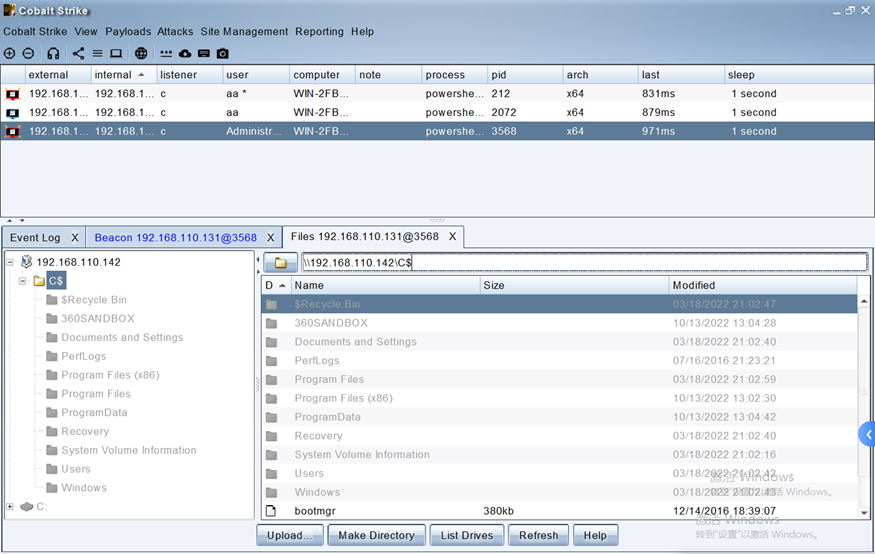The width and height of the screenshot is (875, 554).
Task: Select the bootmgr file name
Action: pyautogui.click(x=315, y=511)
